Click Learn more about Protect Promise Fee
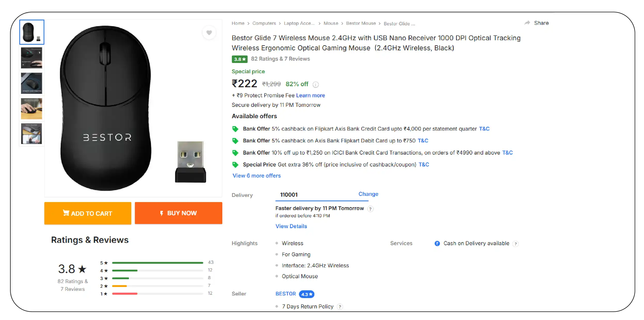Image resolution: width=644 pixels, height=320 pixels. (310, 95)
